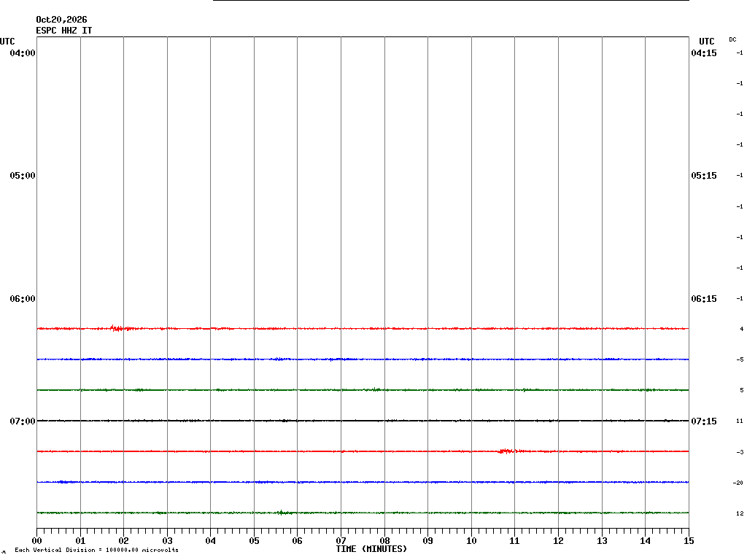Click the 07:15 end time label
This screenshot has height=560, width=747.
(704, 421)
